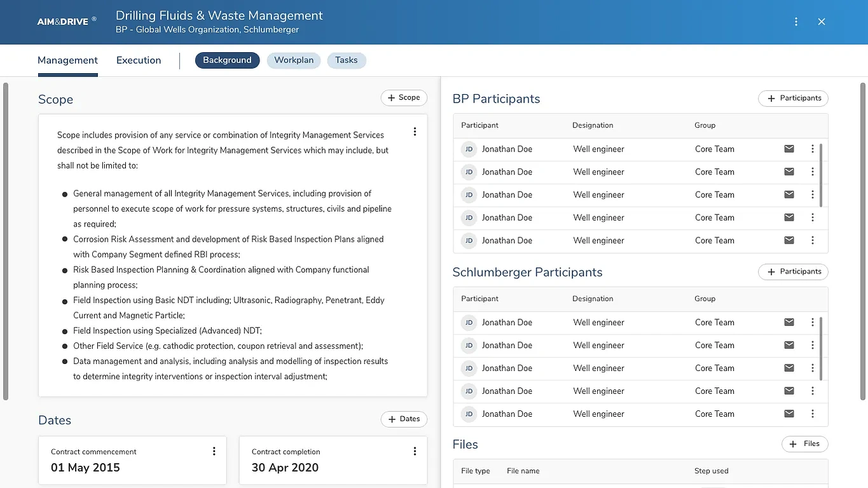Image resolution: width=868 pixels, height=488 pixels.
Task: Email first Jonathan Doe in BP Participants
Action: click(789, 149)
